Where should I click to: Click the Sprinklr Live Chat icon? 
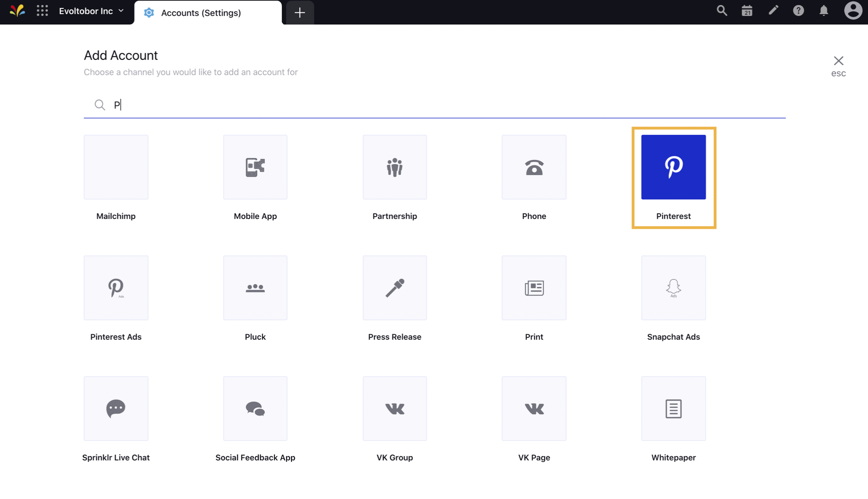115,408
